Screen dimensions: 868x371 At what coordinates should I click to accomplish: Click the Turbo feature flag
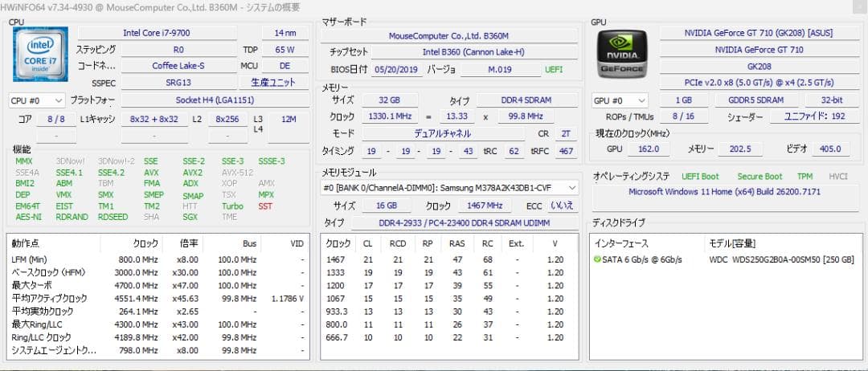tap(232, 206)
